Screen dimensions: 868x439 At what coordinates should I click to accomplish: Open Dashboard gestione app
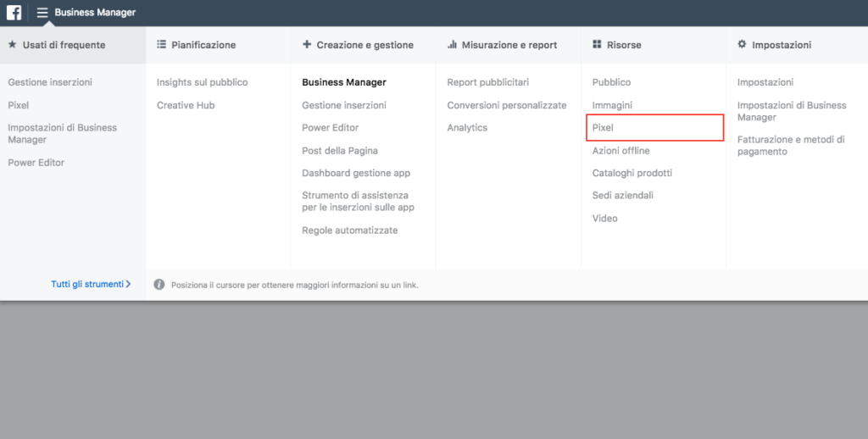tap(356, 173)
